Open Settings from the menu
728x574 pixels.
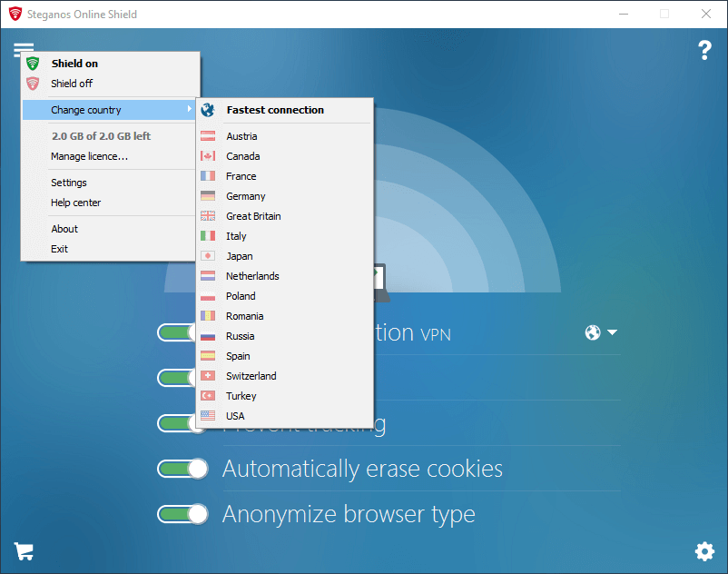click(109, 183)
